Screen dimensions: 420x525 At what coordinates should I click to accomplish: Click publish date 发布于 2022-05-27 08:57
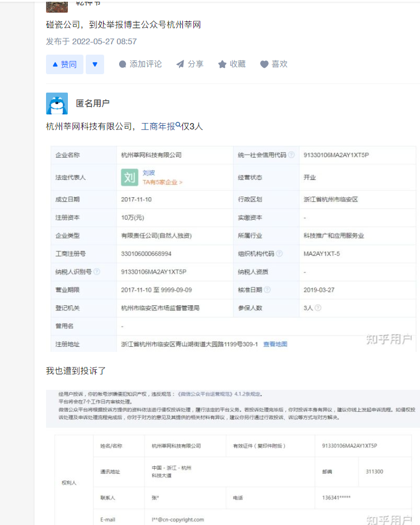91,41
